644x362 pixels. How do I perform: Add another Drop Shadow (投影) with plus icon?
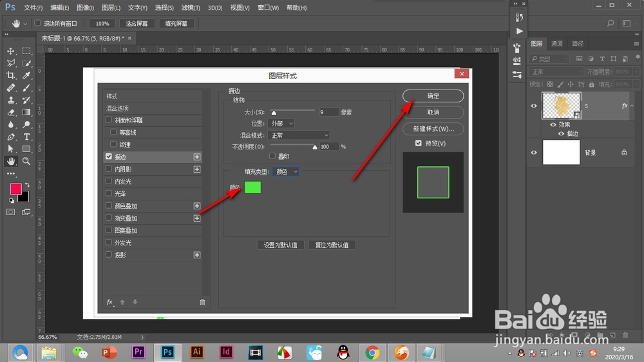point(196,255)
